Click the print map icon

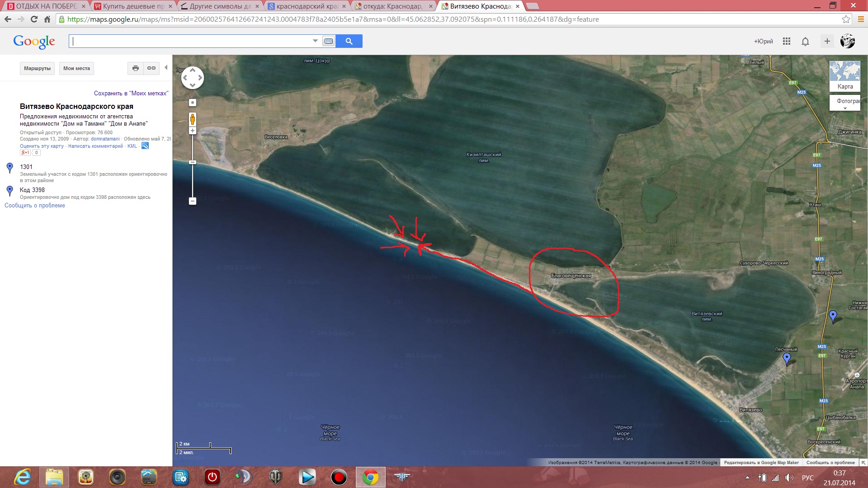click(x=135, y=68)
